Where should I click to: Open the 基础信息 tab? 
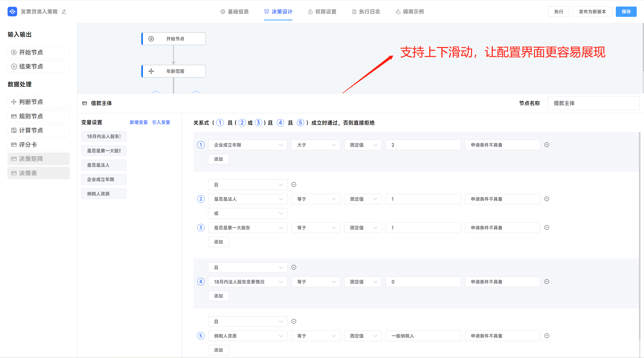point(234,12)
